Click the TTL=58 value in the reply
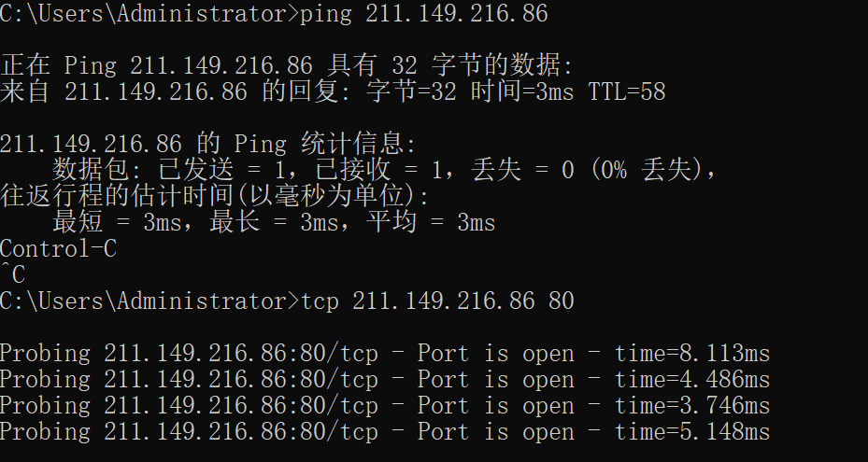 point(626,91)
